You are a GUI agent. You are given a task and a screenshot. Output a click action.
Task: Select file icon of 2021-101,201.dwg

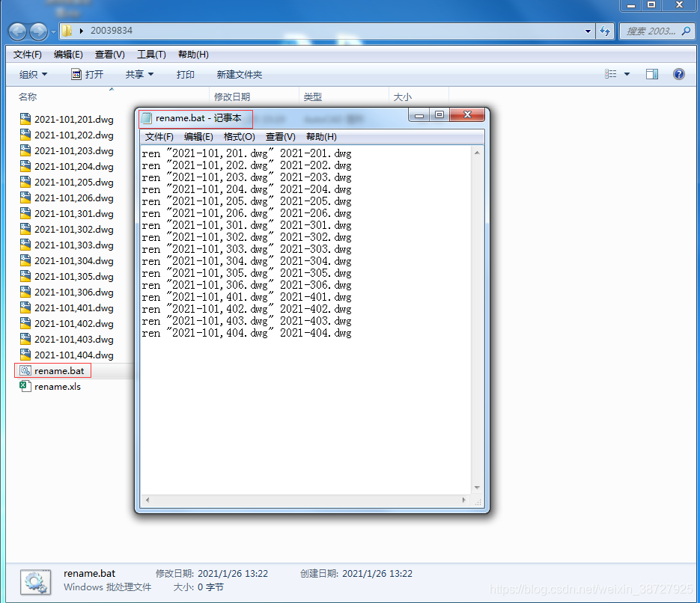[25, 119]
